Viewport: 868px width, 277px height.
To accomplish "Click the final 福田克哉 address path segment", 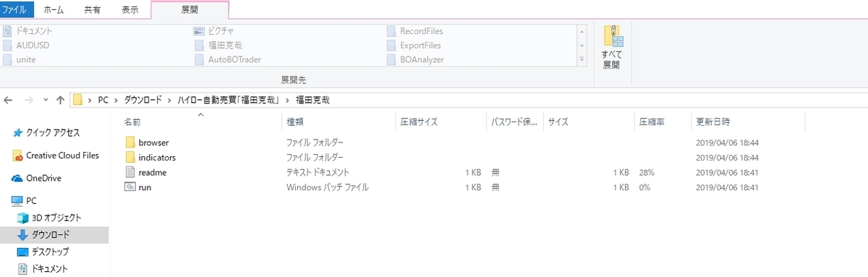I will (312, 100).
